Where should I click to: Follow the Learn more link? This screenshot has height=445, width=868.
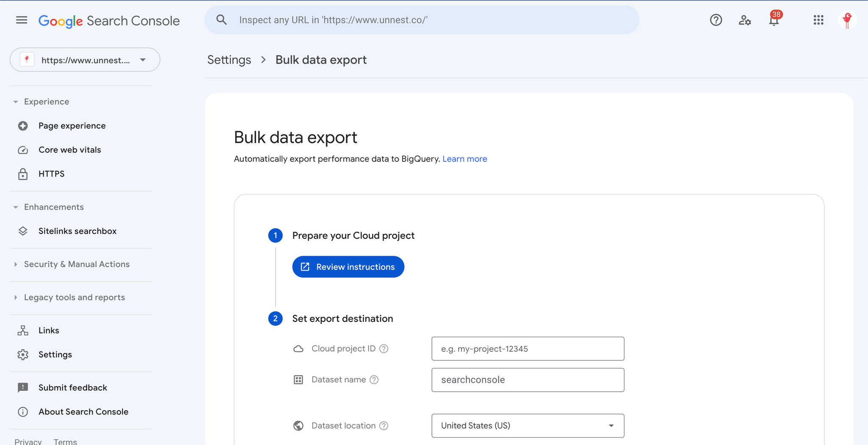click(465, 159)
